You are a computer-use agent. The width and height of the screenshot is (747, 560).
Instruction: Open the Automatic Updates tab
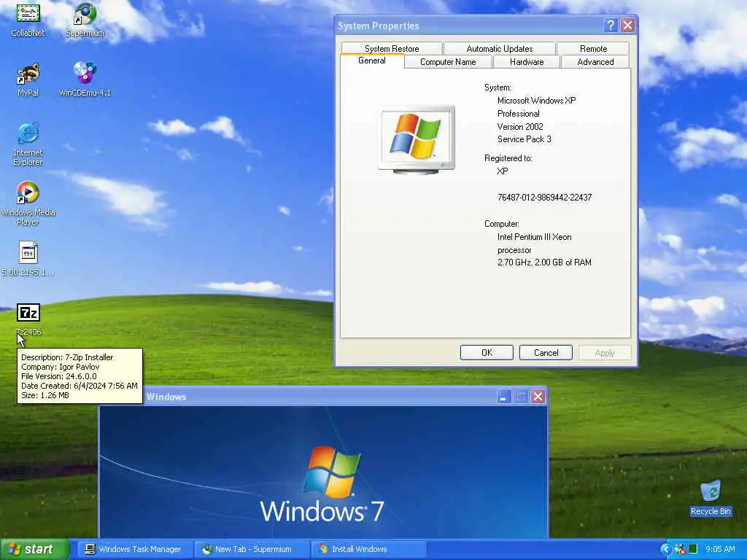499,49
